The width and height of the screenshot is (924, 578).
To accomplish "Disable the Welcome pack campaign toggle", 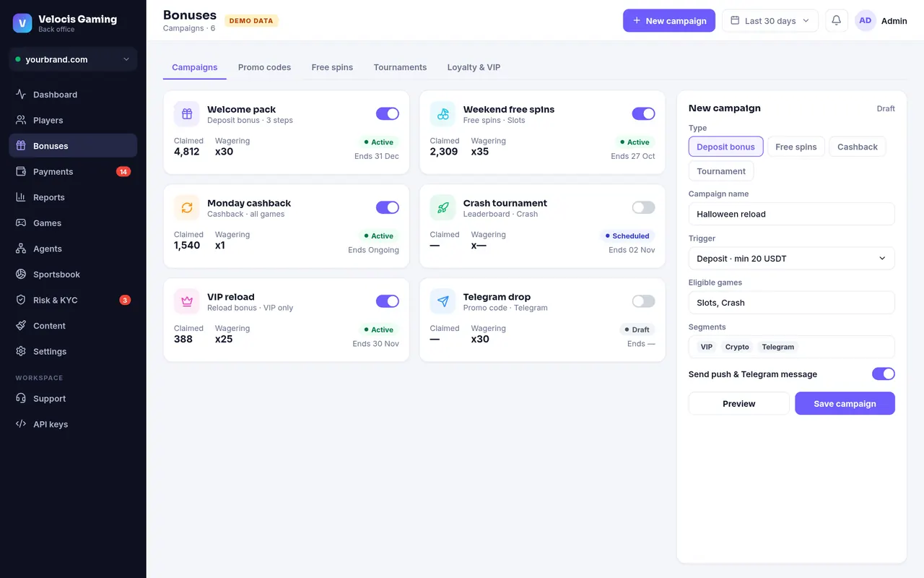I will click(x=388, y=113).
